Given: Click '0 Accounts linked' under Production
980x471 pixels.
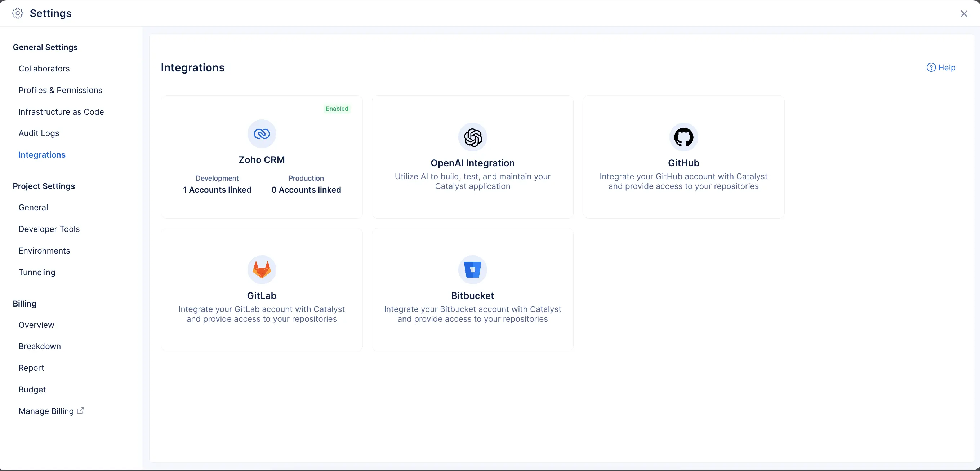Looking at the screenshot, I should click(306, 190).
